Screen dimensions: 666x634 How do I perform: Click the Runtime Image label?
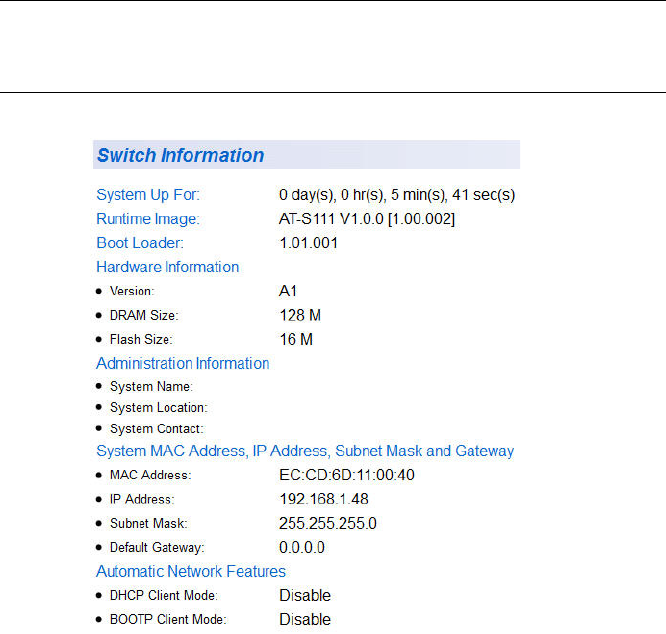[x=148, y=219]
